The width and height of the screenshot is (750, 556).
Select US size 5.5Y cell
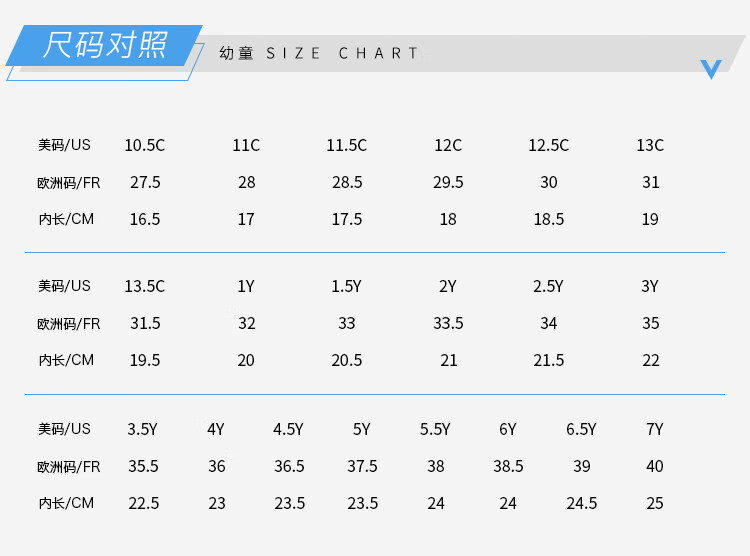click(x=435, y=429)
